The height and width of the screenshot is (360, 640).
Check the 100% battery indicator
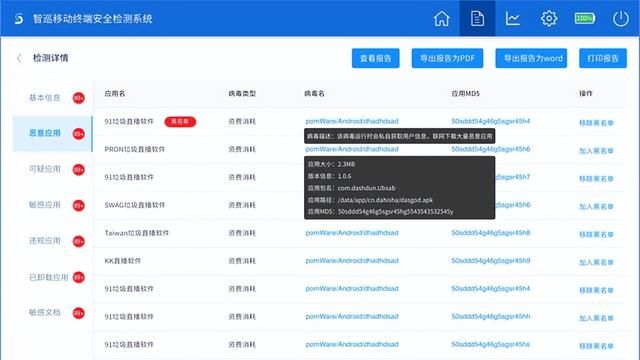click(x=585, y=18)
